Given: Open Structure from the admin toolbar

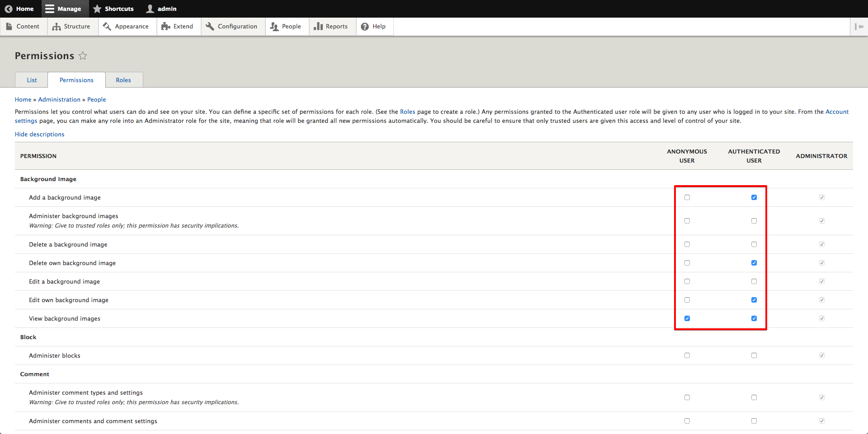Looking at the screenshot, I should click(71, 27).
